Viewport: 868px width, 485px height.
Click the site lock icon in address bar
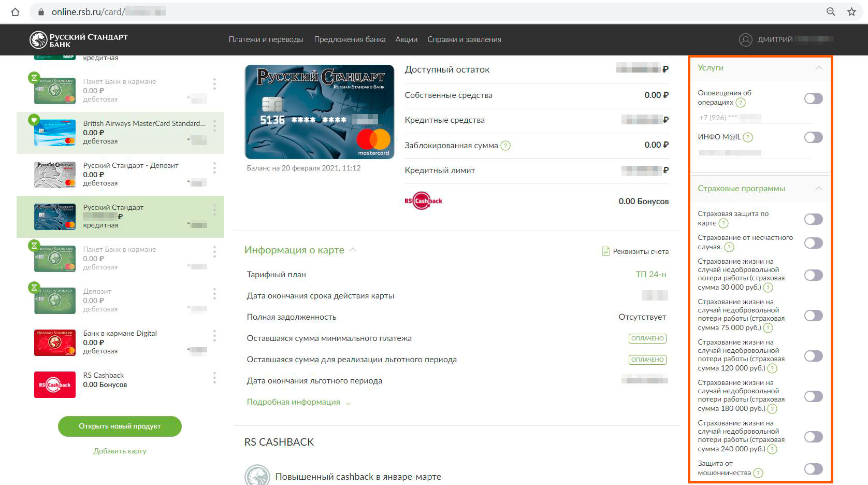tap(41, 12)
